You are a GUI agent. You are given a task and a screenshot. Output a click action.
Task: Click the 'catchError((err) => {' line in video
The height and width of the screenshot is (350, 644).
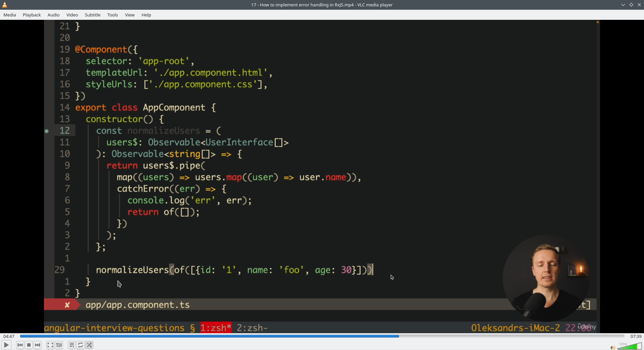pyautogui.click(x=172, y=189)
